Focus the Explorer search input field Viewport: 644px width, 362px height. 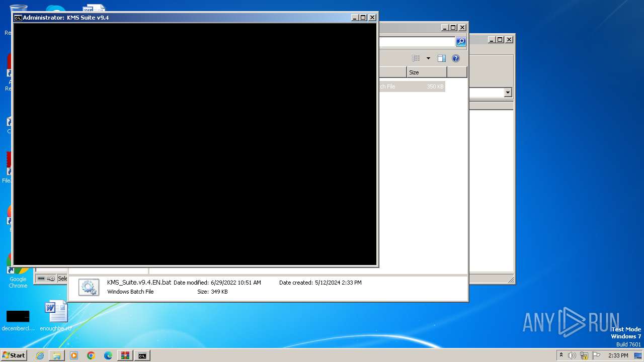tap(417, 42)
